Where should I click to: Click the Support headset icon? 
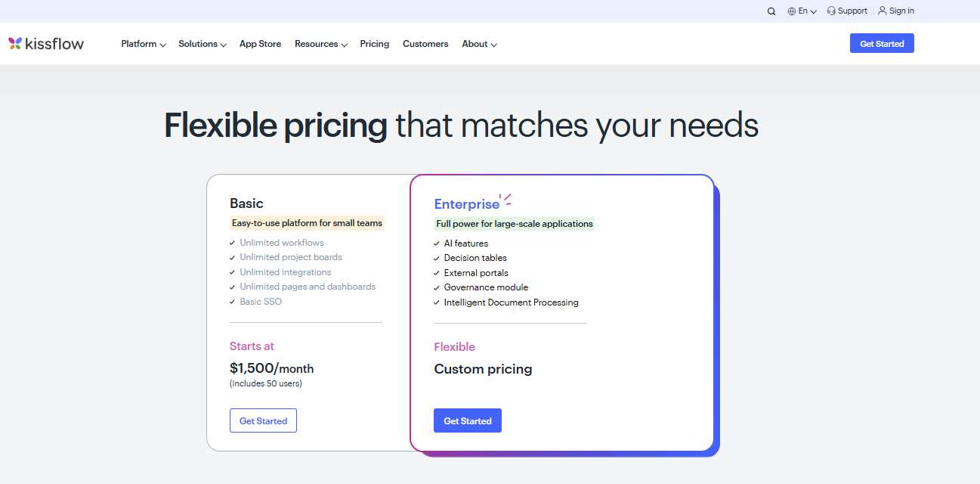(x=831, y=11)
